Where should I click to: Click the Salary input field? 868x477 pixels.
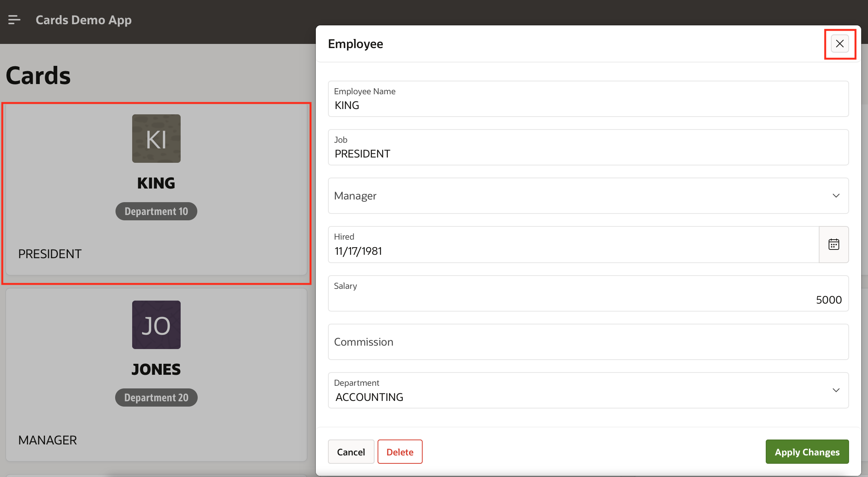pyautogui.click(x=588, y=299)
